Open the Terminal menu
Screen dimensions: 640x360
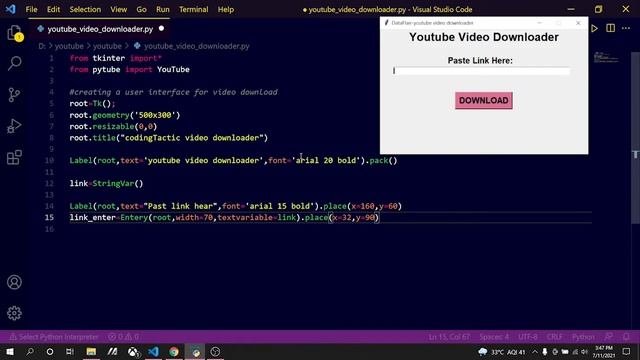coord(193,9)
